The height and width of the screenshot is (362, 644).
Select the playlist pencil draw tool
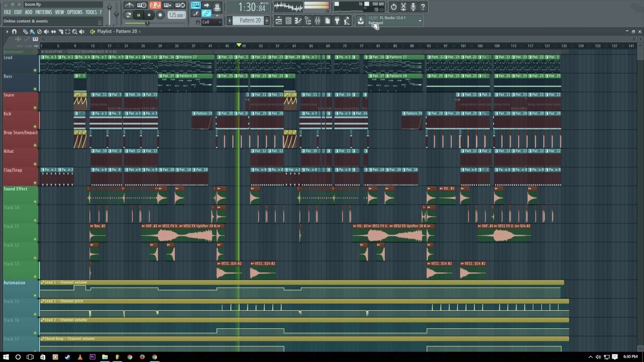coord(25,31)
